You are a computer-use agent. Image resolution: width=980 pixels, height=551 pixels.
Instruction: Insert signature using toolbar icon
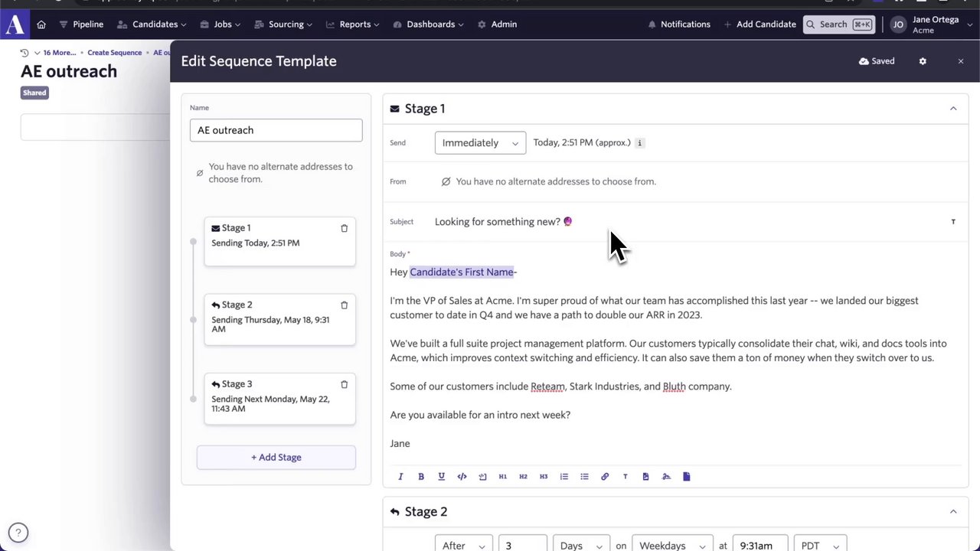666,477
